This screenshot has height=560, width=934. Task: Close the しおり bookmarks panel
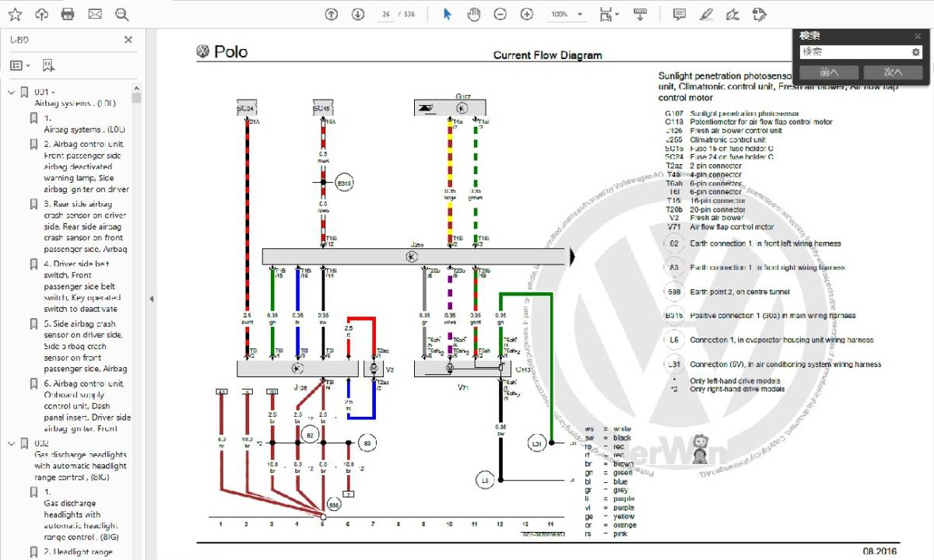pos(128,40)
